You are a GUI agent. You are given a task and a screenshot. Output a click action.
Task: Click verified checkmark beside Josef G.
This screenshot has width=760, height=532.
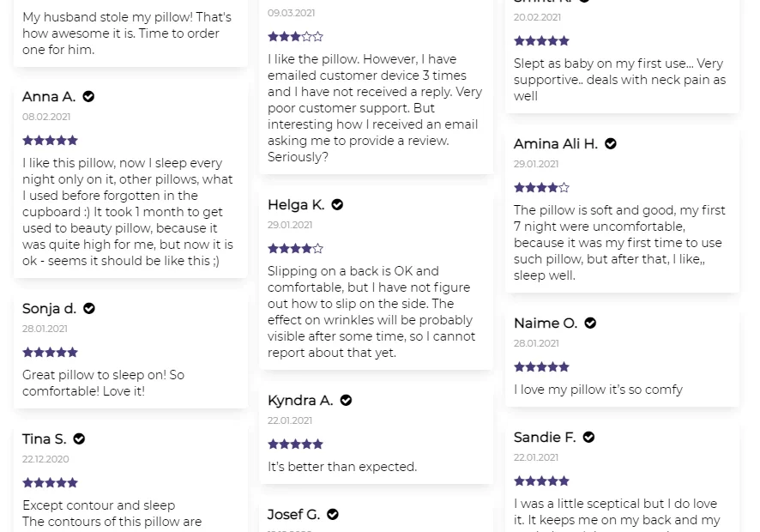[x=333, y=515]
